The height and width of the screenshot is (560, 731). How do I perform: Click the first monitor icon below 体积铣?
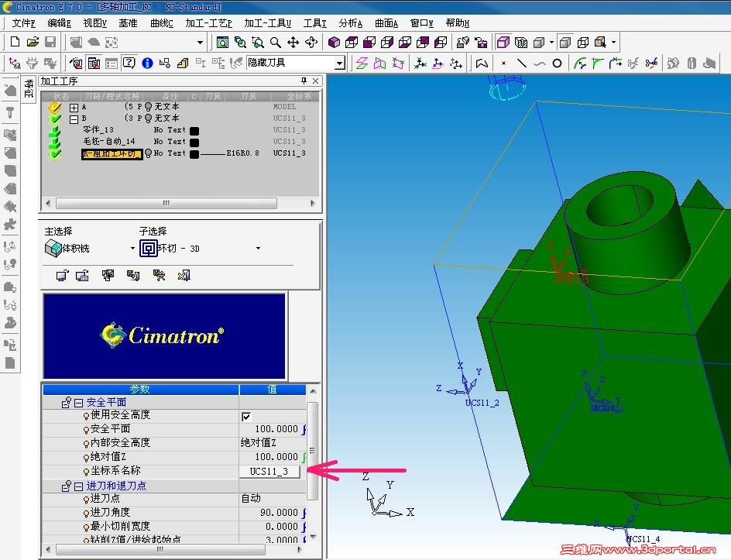63,276
